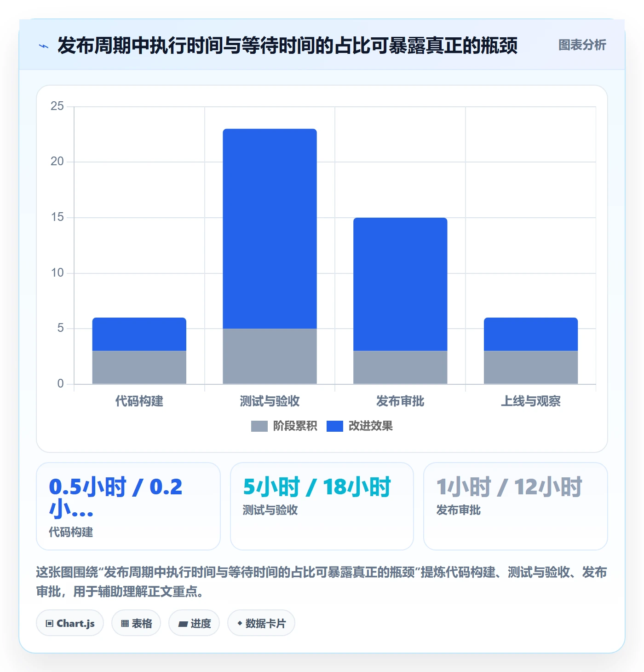Click the 上线与观察 axis label
The image size is (644, 672).
click(531, 401)
